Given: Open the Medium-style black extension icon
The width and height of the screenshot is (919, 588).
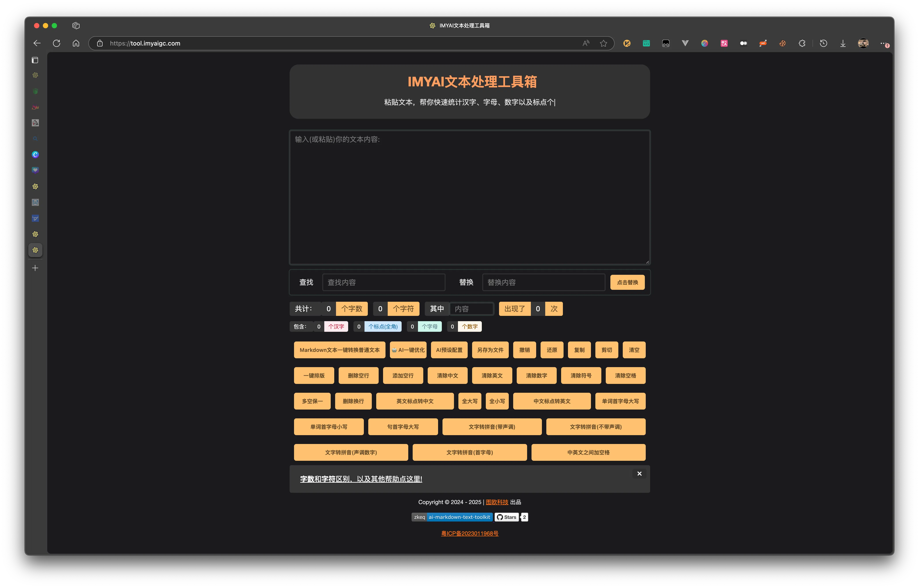Looking at the screenshot, I should [744, 43].
